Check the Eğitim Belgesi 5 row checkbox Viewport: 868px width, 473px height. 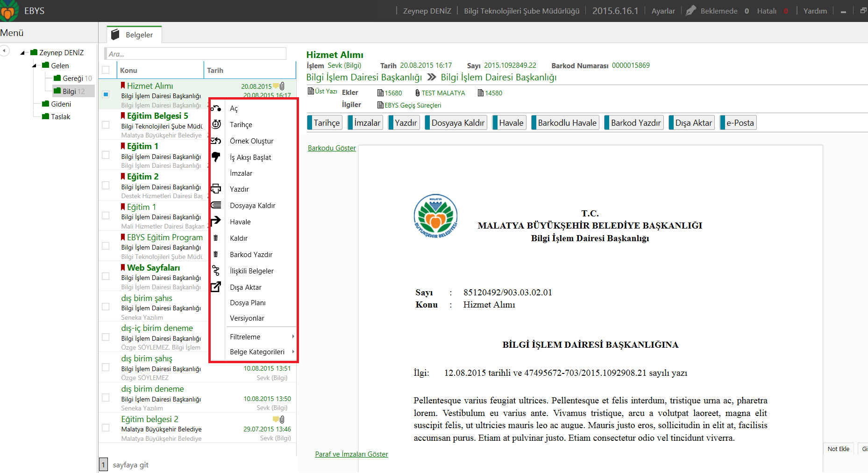[x=106, y=125]
